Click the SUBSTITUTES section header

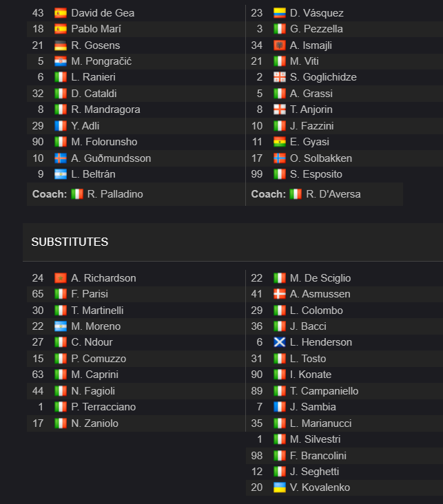pos(70,242)
